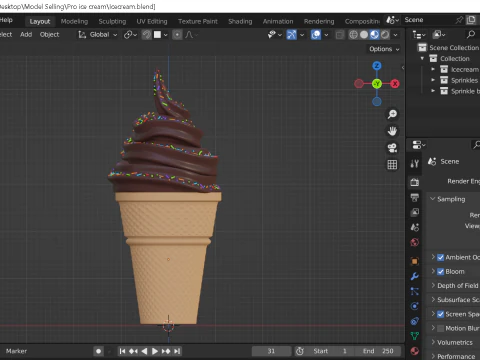Screen dimensions: 480x360
Task: Open the Object menu
Action: (49, 34)
